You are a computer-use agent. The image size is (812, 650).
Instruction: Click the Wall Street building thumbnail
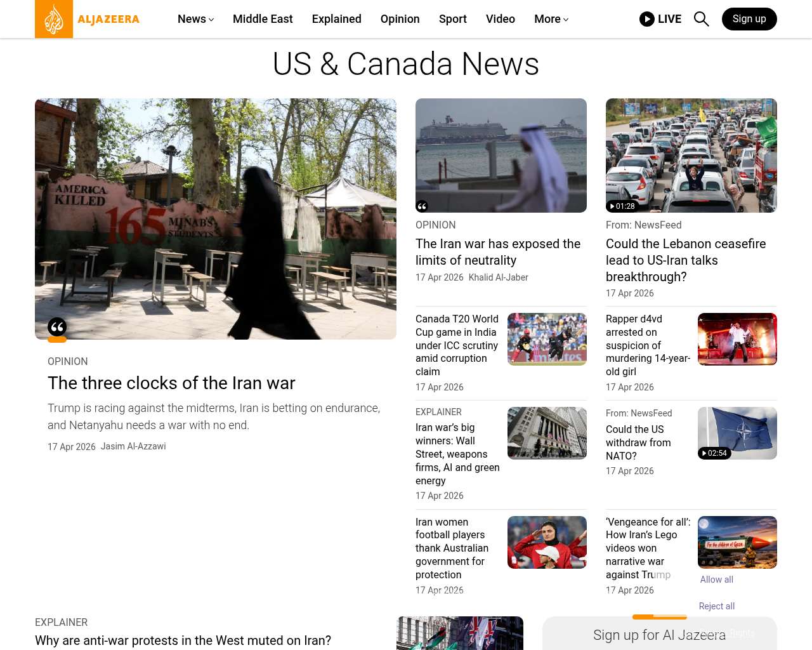[547, 433]
